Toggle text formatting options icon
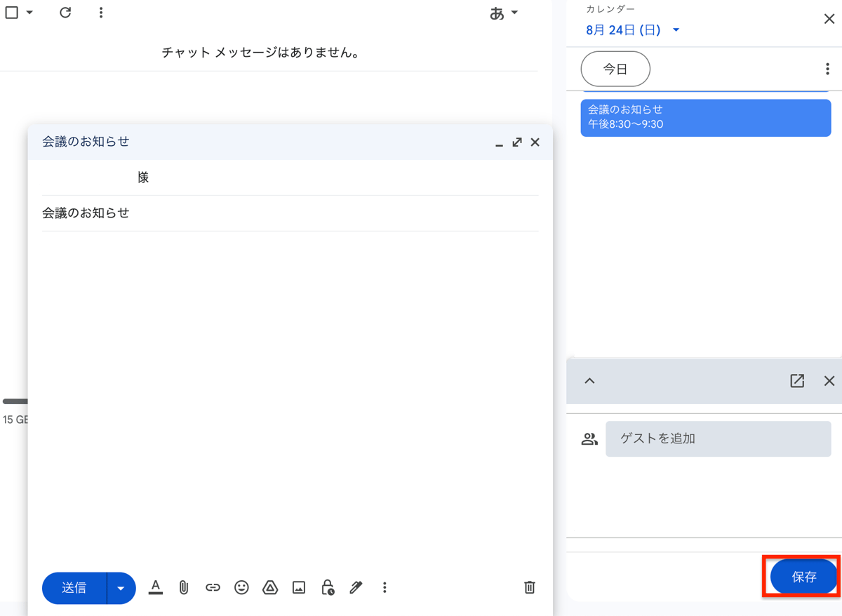 click(x=156, y=587)
